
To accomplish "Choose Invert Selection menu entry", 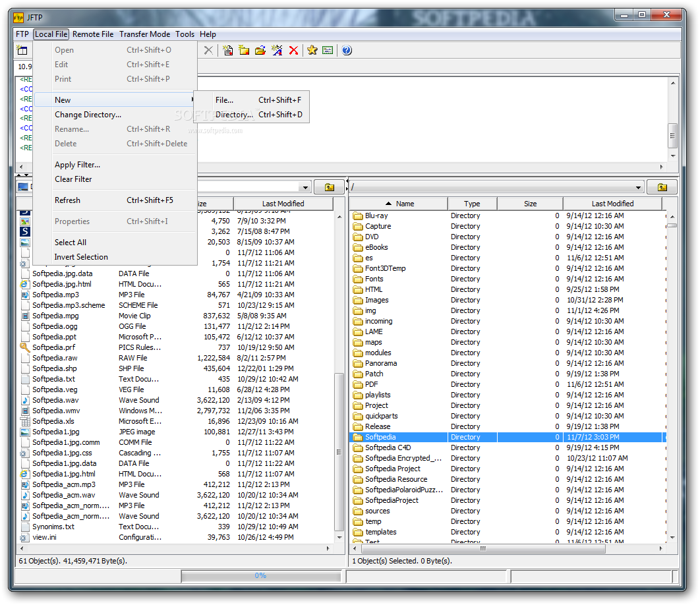I will [115, 257].
